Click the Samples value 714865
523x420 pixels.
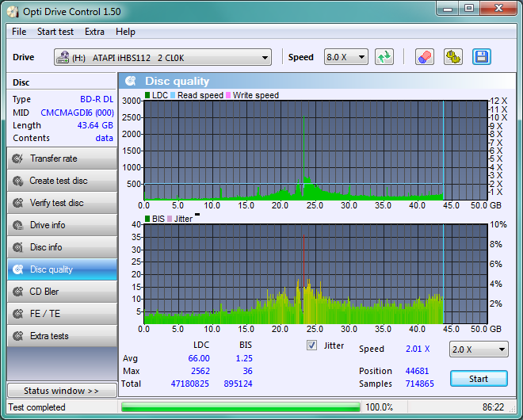[420, 384]
